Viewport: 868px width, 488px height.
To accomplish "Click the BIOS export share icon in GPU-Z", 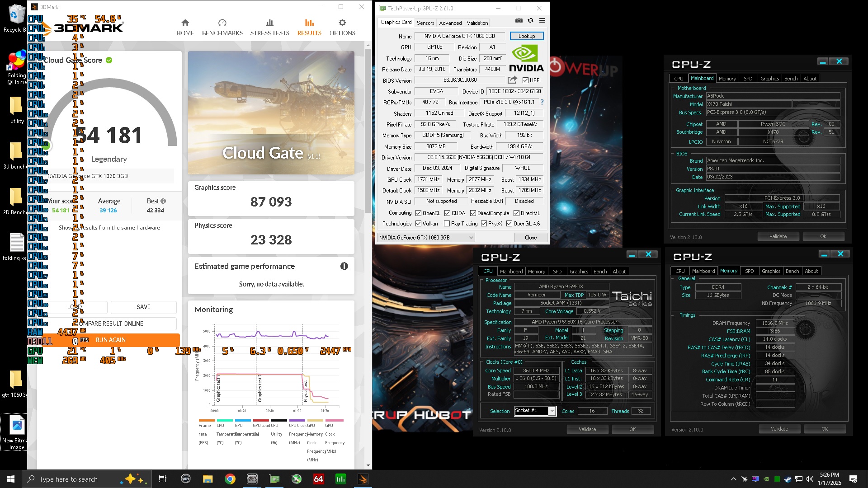I will point(512,80).
